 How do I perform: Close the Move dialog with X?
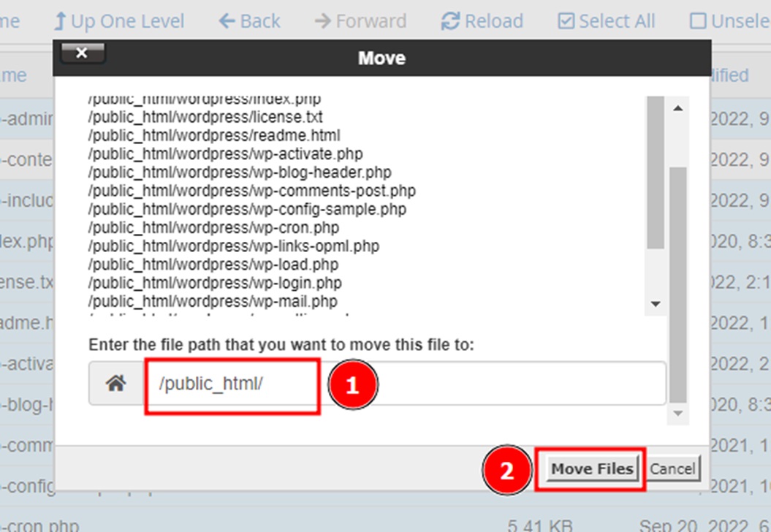point(82,53)
